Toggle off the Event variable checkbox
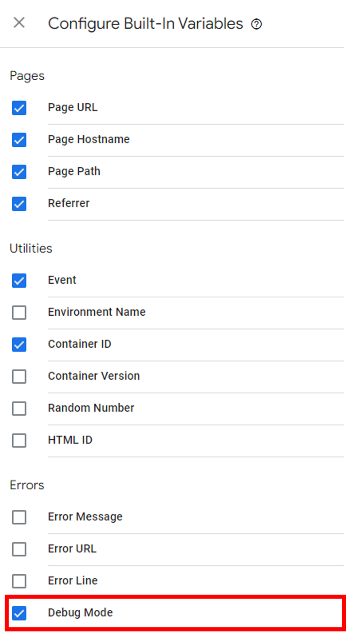The width and height of the screenshot is (346, 644). (19, 281)
